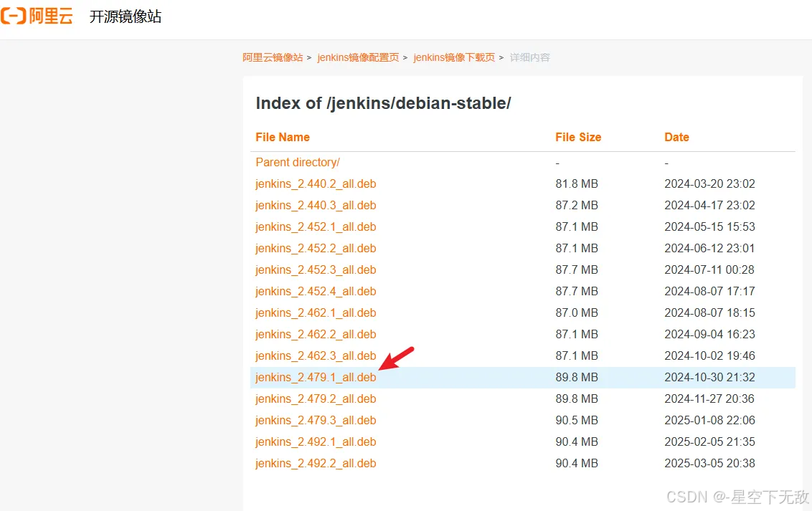Open jenkins镜像配置页 breadcrumb link
Image resolution: width=812 pixels, height=511 pixels.
pos(358,57)
